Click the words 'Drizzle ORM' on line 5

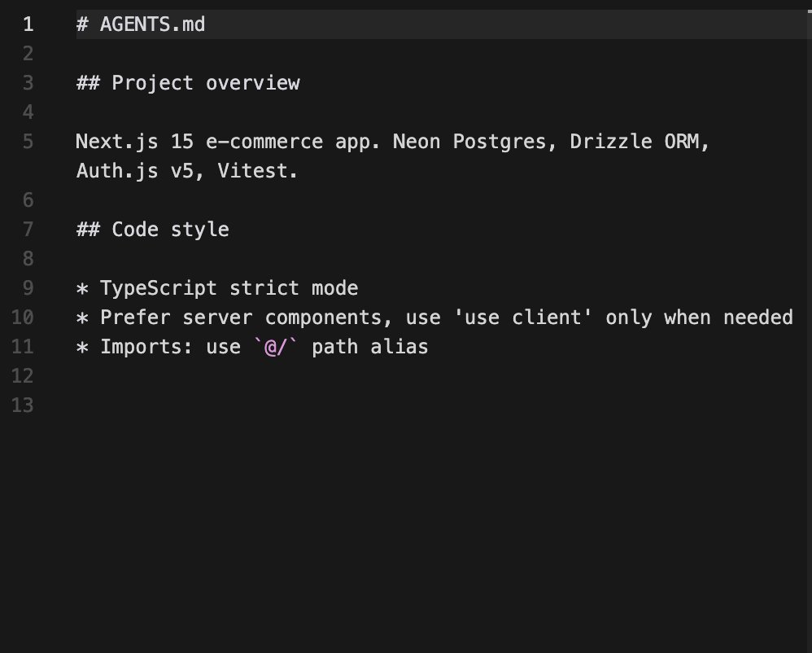[635, 142]
